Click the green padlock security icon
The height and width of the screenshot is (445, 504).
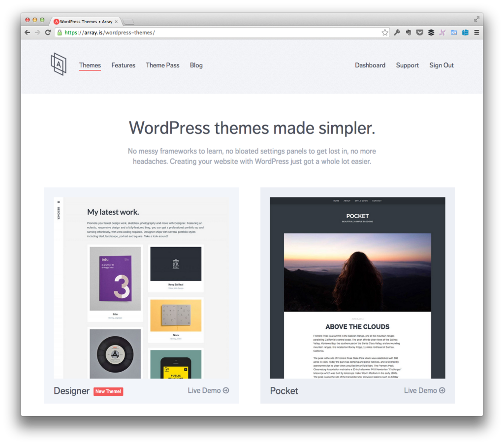tap(60, 32)
